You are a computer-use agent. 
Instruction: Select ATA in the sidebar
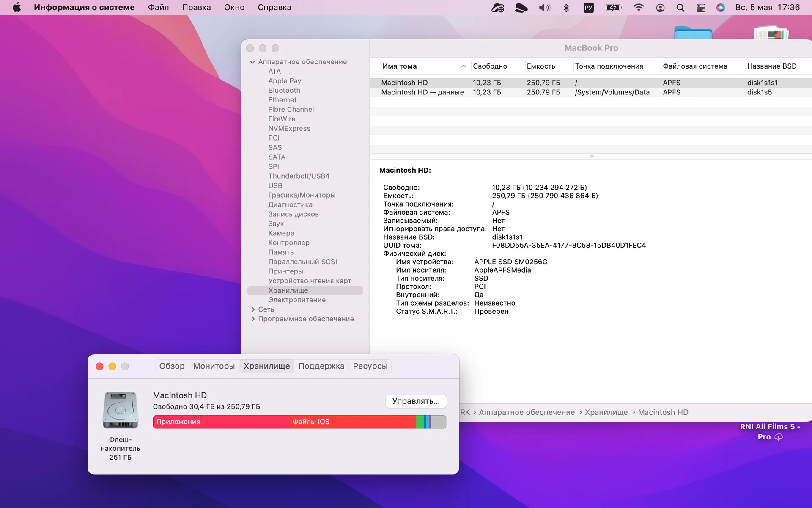tap(274, 72)
